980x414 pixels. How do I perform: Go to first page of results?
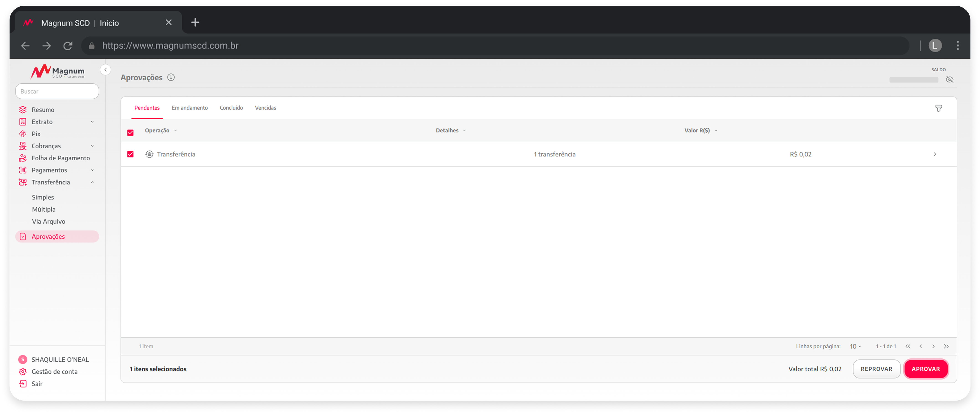pos(908,346)
